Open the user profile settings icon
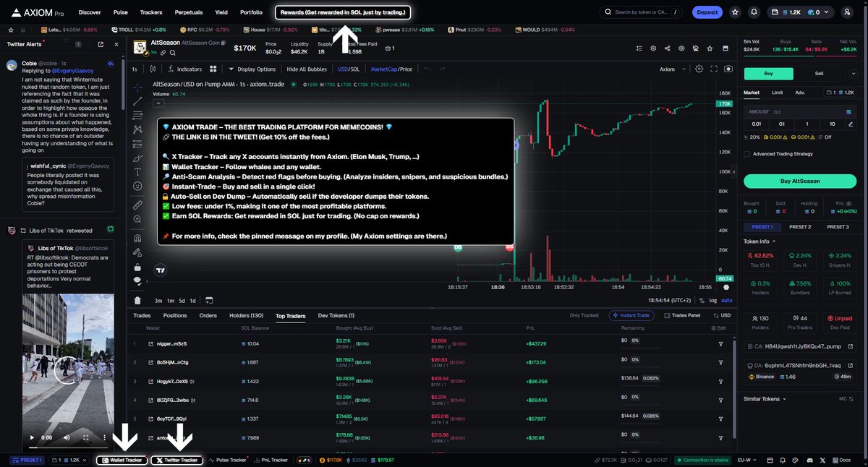This screenshot has height=467, width=868. pos(848,12)
